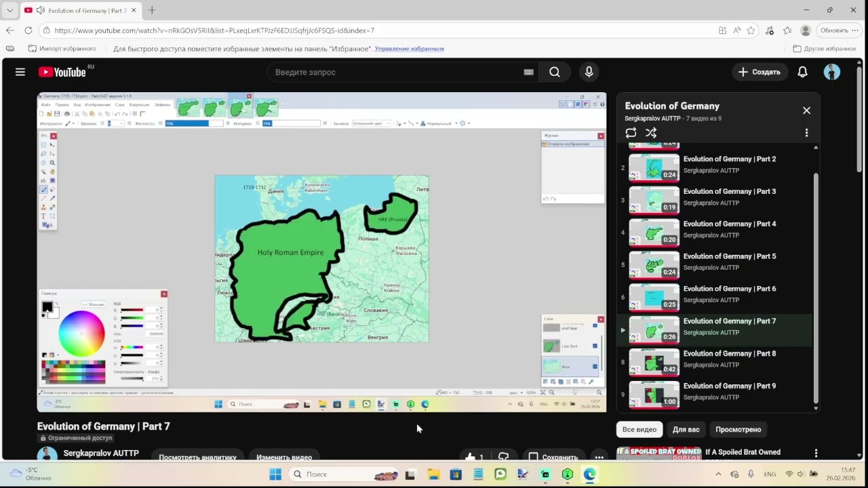
Task: Open the Edge icon on the taskbar
Action: coord(589,474)
